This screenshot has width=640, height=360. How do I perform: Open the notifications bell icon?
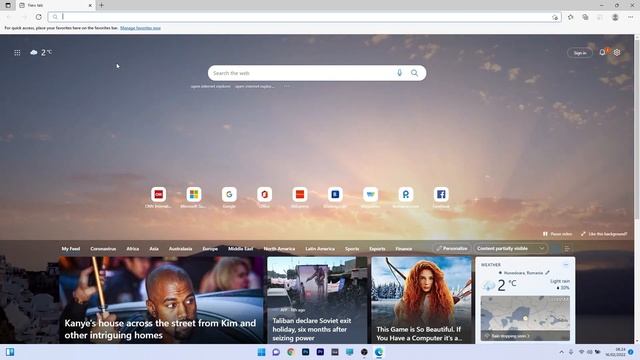pos(602,52)
